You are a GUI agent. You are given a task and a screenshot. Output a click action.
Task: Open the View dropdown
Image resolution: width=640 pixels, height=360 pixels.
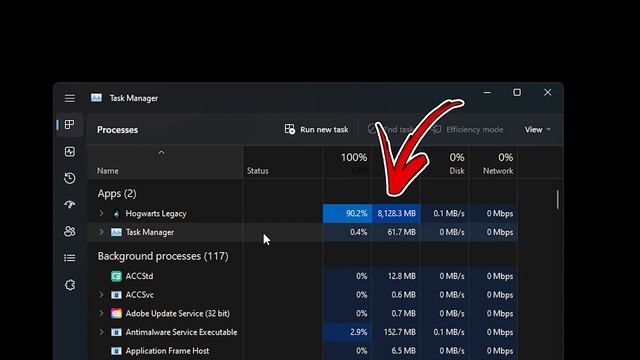click(538, 129)
